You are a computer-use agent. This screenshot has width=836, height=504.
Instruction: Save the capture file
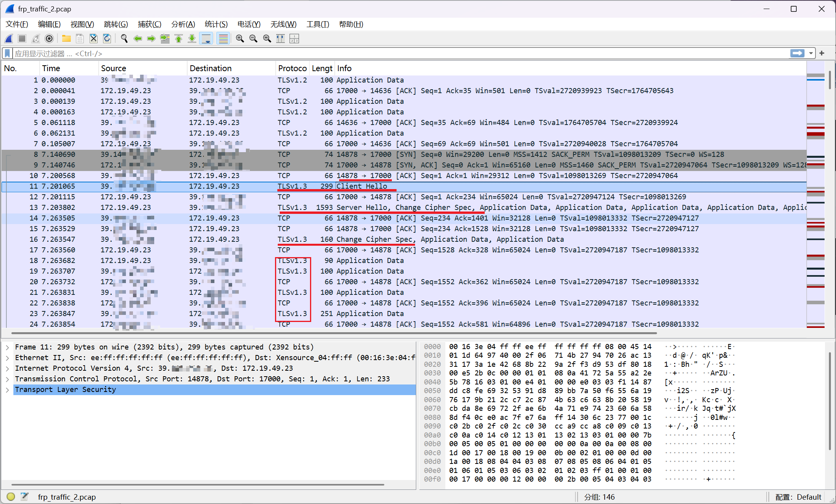[x=80, y=39]
